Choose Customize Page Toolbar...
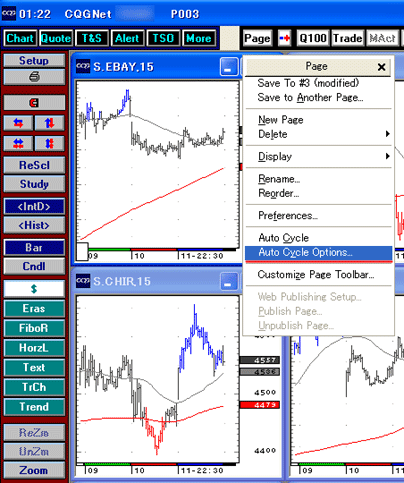404x483 pixels. click(x=318, y=275)
